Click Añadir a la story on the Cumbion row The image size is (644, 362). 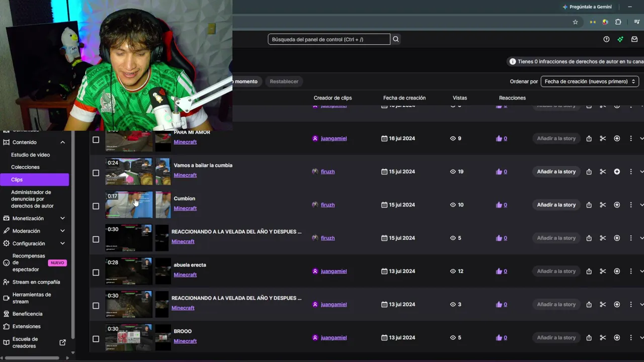coord(556,205)
